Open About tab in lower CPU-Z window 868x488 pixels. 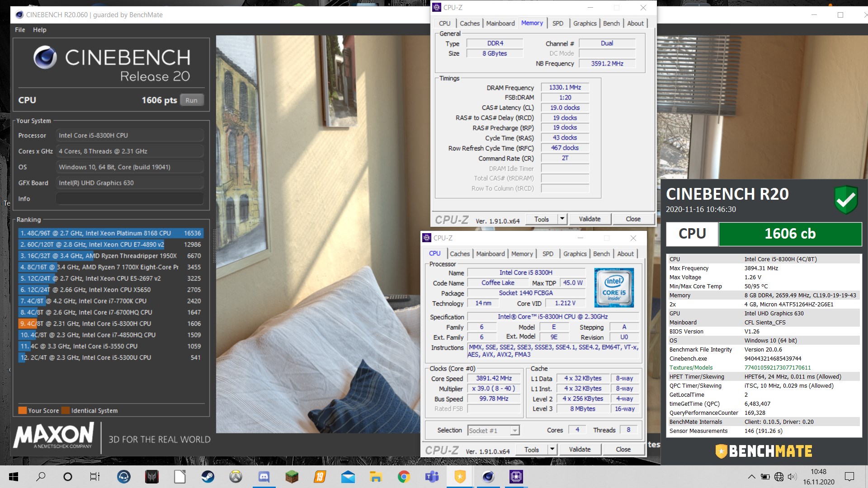tap(625, 254)
